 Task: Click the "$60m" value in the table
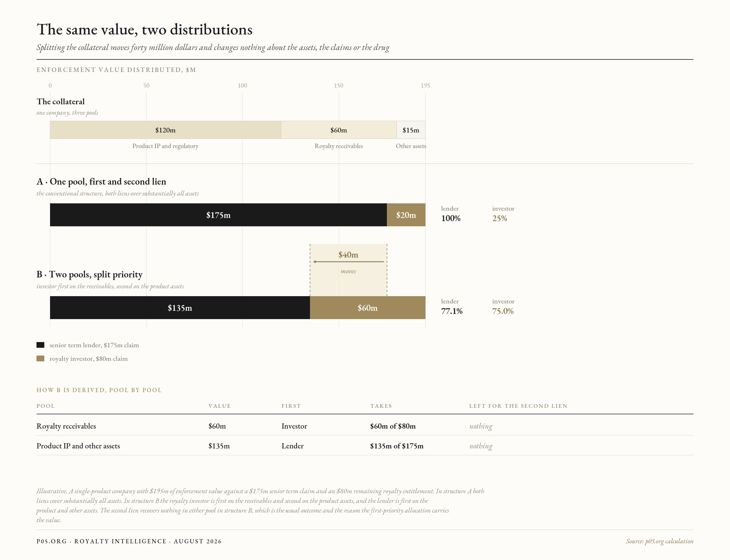tap(217, 426)
